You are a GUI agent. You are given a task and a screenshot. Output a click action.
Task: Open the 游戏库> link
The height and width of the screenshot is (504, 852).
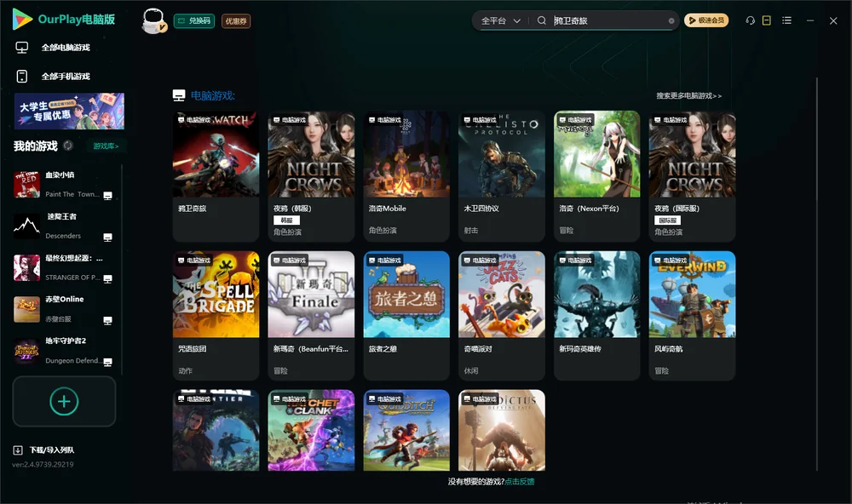(106, 146)
